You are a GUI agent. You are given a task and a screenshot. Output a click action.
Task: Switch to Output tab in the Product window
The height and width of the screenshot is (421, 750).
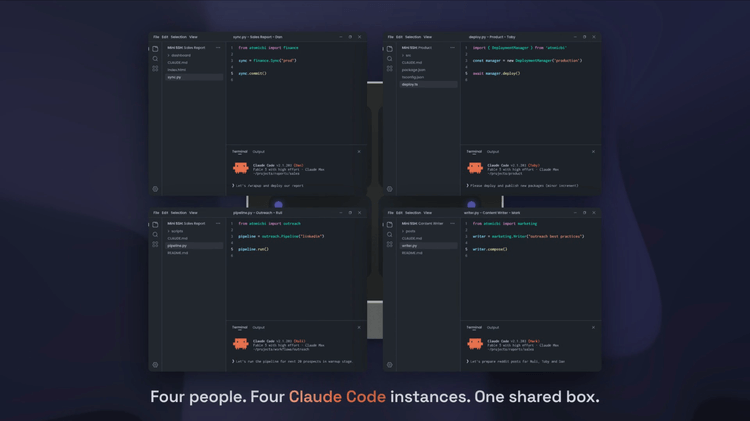pos(493,152)
